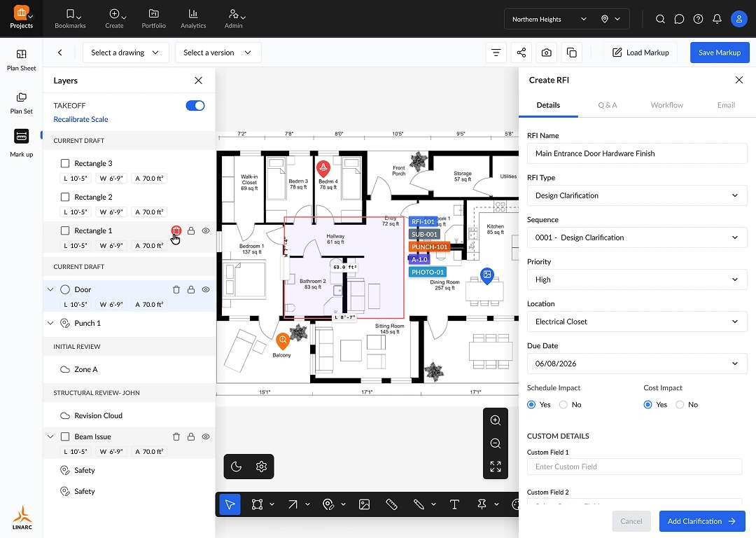Delete the Rectangle 1 layer
Image resolution: width=756 pixels, height=538 pixels.
(x=176, y=230)
